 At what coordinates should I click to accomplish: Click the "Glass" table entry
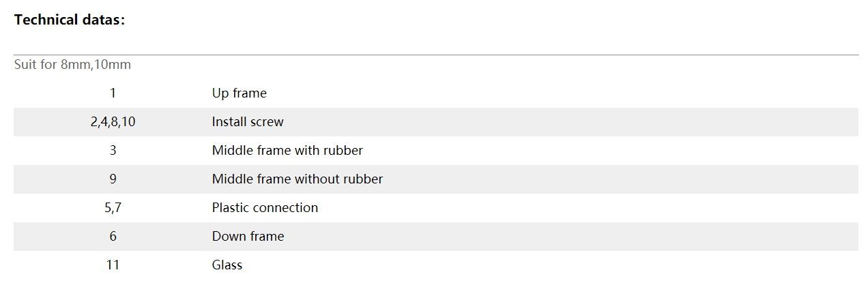(227, 265)
